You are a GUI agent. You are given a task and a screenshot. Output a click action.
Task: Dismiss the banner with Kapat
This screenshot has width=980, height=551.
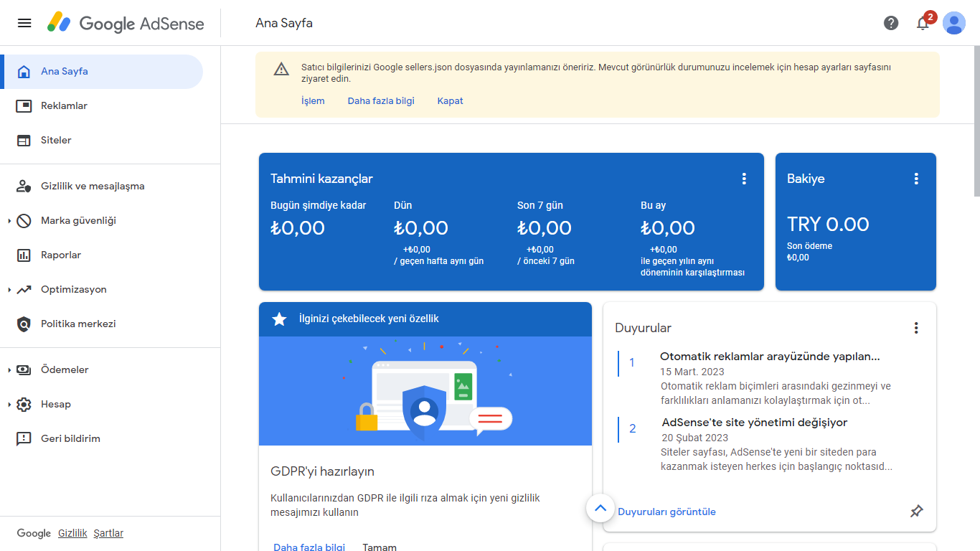tap(451, 101)
